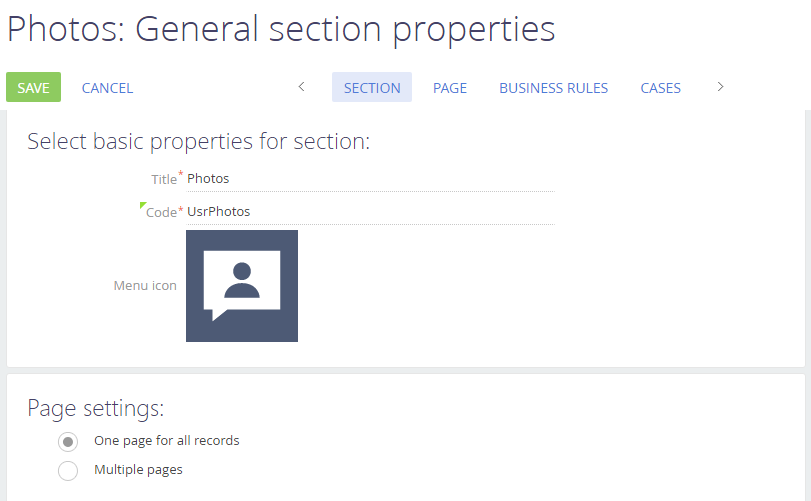Viewport: 811px width, 501px height.
Task: Click the 'One page for all records' label text
Action: [166, 440]
